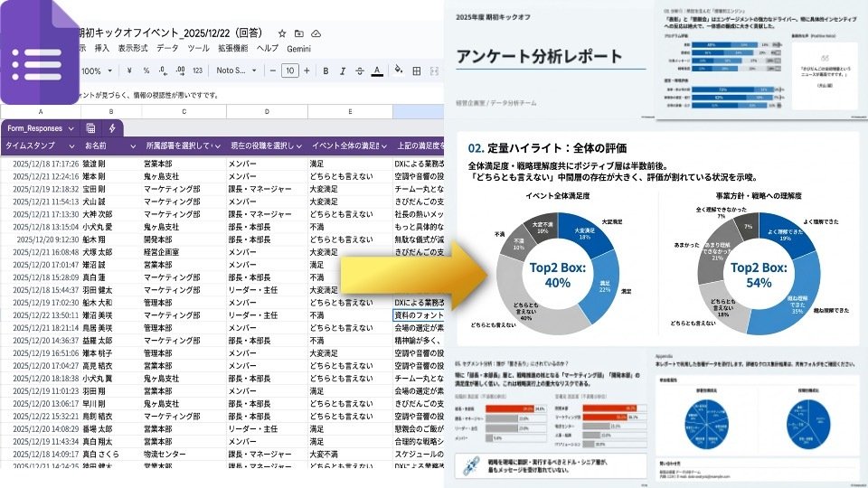
Task: Decrease font size with the minus button
Action: pyautogui.click(x=272, y=70)
